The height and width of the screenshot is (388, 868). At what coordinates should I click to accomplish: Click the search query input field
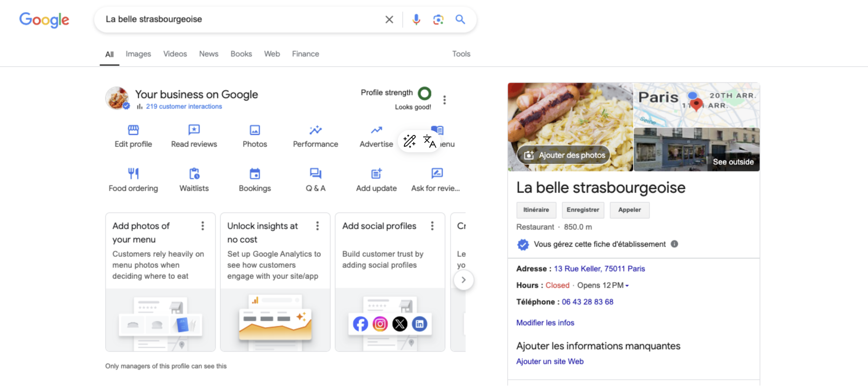pos(236,20)
